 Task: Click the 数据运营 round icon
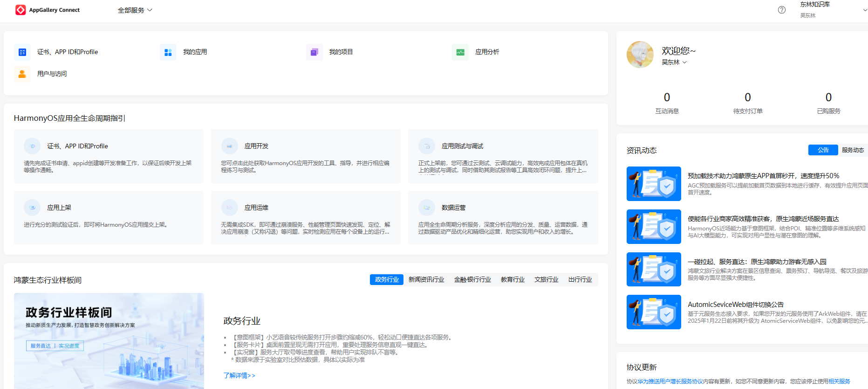[x=427, y=208]
